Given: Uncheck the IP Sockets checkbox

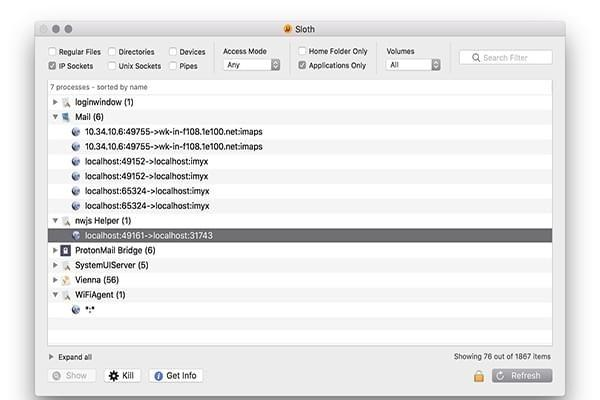Looking at the screenshot, I should (52, 66).
